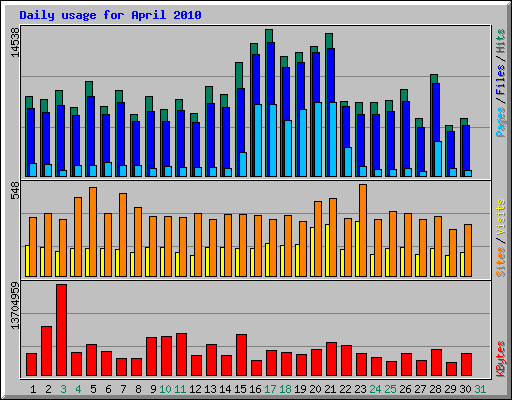Click day 28 on the x-axis
The height and width of the screenshot is (400, 512).
pyautogui.click(x=435, y=389)
